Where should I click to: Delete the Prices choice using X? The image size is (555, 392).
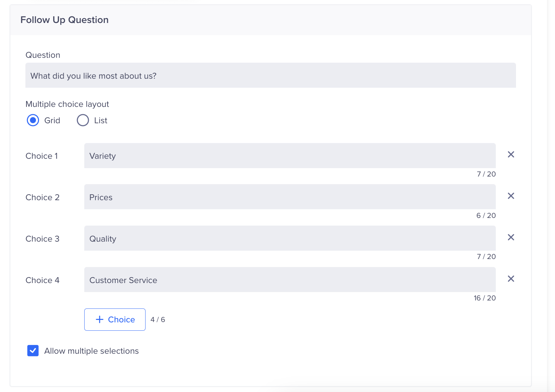pos(511,196)
